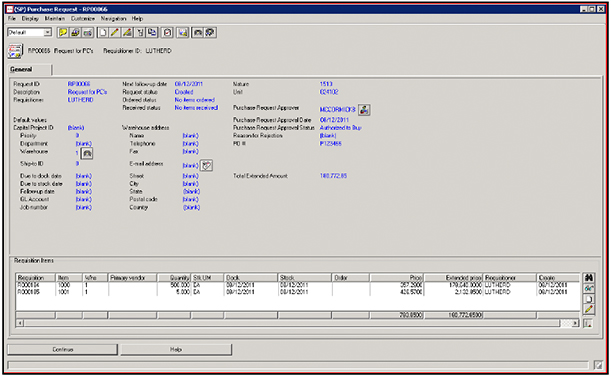Click the e-mail address icon button
This screenshot has width=611, height=377.
click(x=207, y=165)
